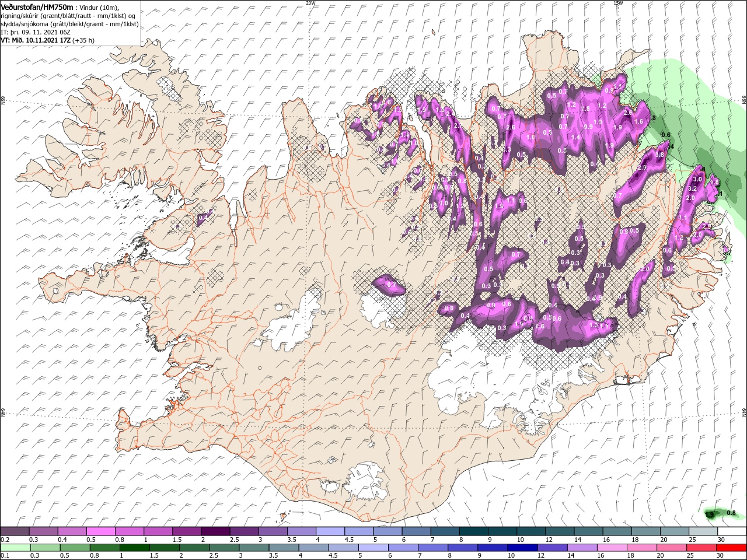Click the 'slydda/snjókoma' legend description line

tap(69, 24)
